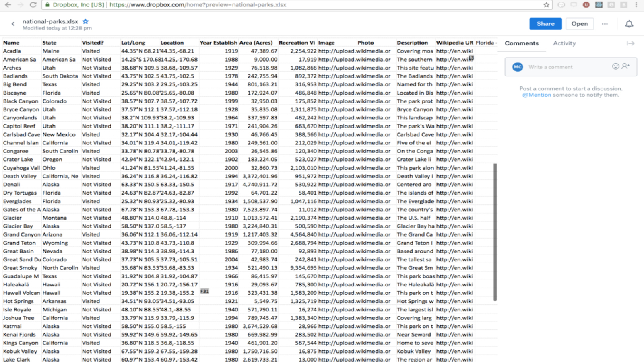This screenshot has height=362, width=644.
Task: Open the speech bubble browser extension
Action: pos(574,5)
